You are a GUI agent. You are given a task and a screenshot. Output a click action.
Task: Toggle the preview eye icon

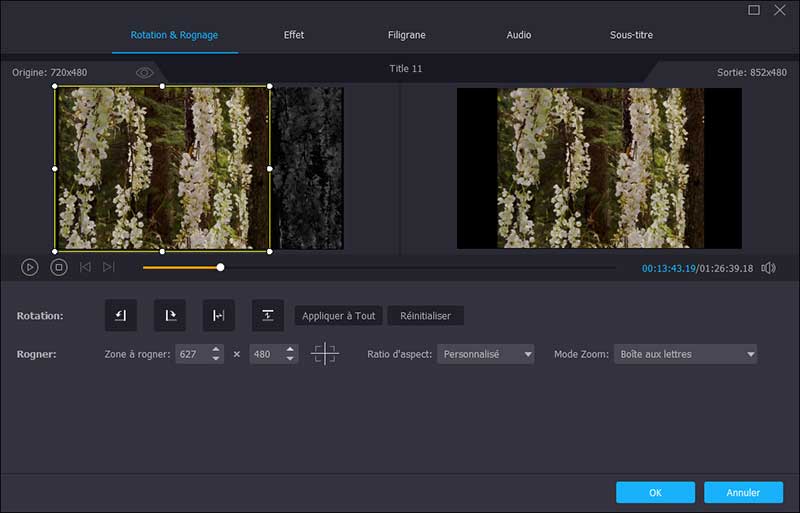[x=145, y=73]
